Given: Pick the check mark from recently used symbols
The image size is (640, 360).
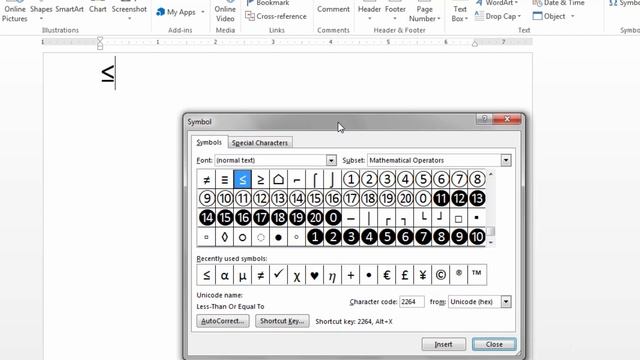Looking at the screenshot, I should (278, 275).
